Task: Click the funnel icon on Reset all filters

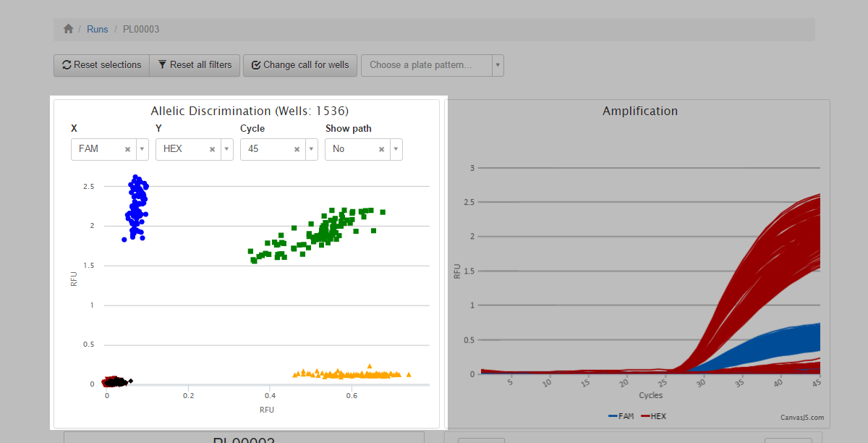Action: point(162,65)
